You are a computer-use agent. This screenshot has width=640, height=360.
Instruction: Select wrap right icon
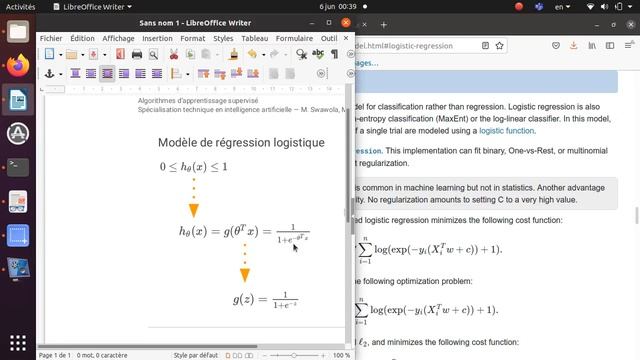(140, 73)
